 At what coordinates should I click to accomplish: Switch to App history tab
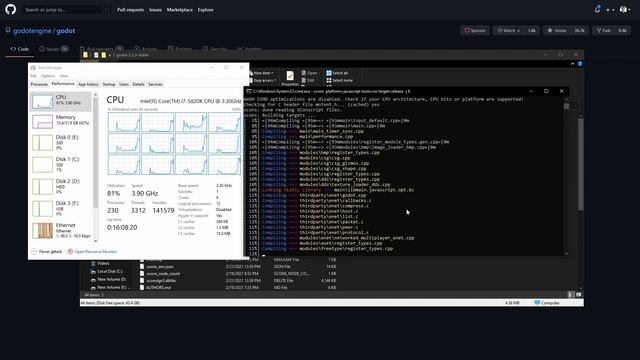click(88, 84)
